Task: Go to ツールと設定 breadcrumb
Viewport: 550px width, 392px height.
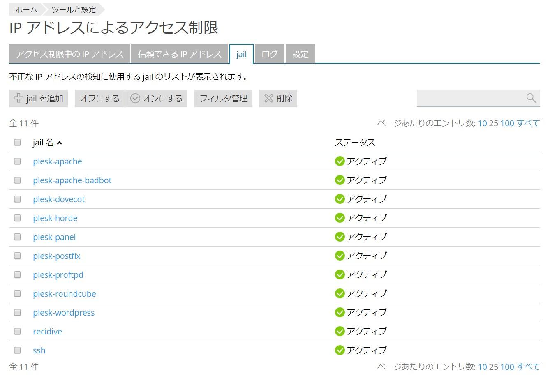Action: click(74, 9)
